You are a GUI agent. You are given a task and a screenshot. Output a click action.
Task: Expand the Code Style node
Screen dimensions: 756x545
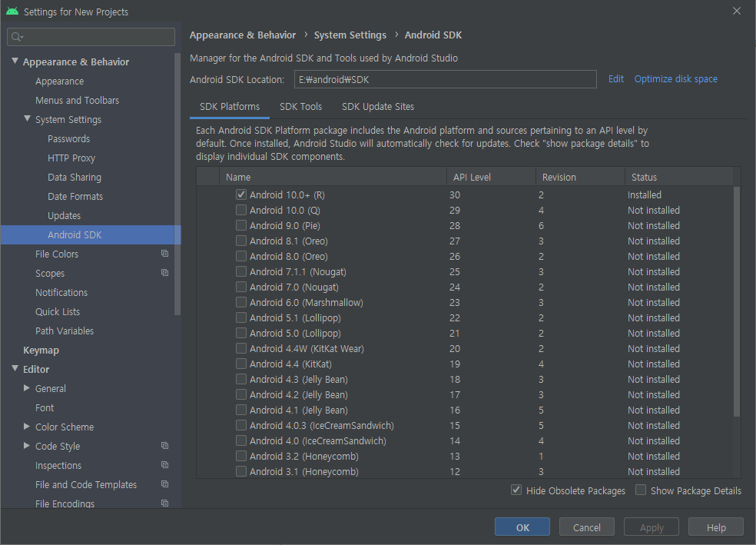tap(27, 446)
